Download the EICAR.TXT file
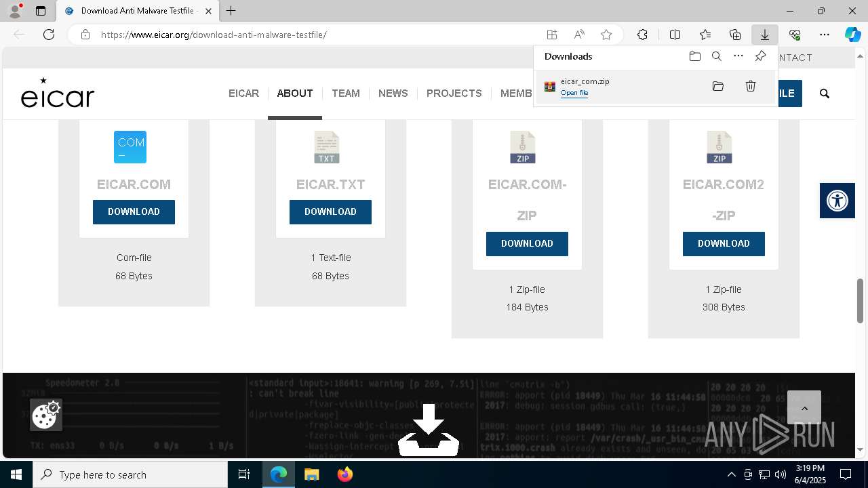 click(x=330, y=212)
